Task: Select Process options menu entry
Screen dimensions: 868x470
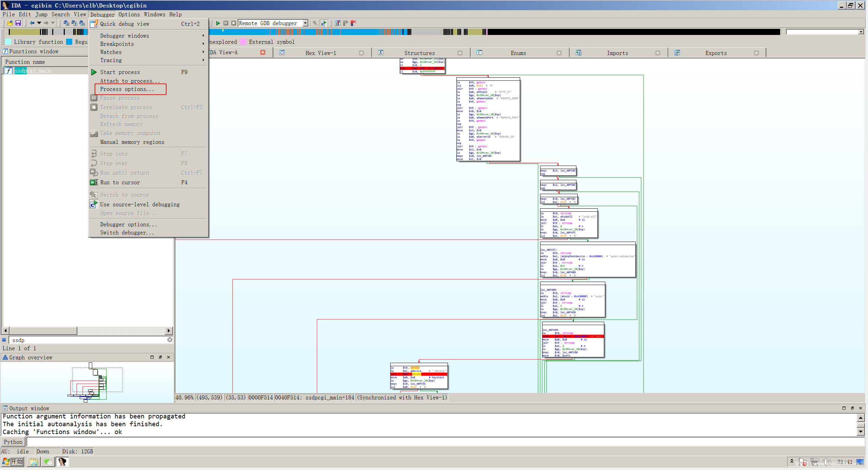Action: click(127, 89)
